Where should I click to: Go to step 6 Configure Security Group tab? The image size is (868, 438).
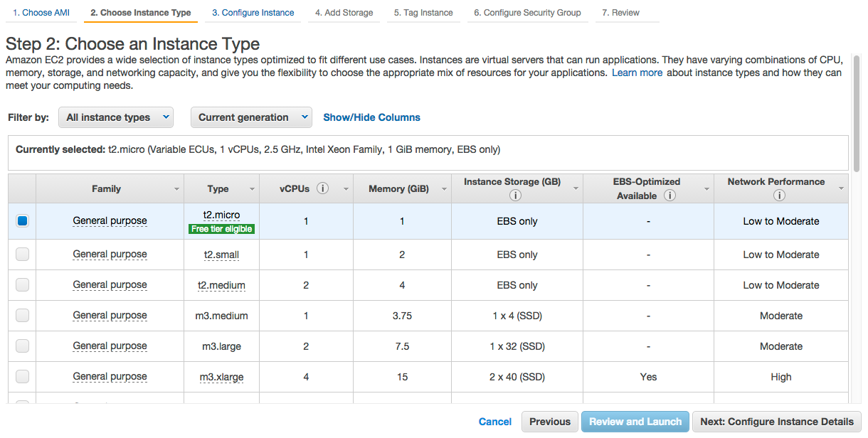click(x=527, y=13)
